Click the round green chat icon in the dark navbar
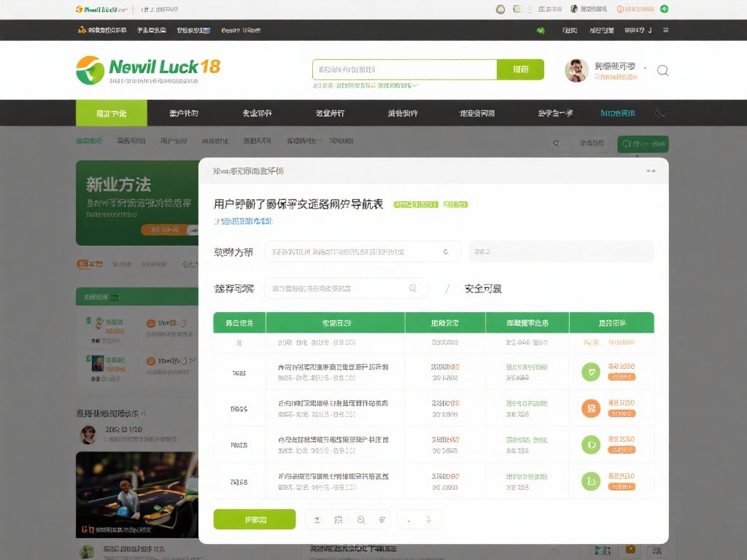The image size is (747, 560). click(540, 31)
